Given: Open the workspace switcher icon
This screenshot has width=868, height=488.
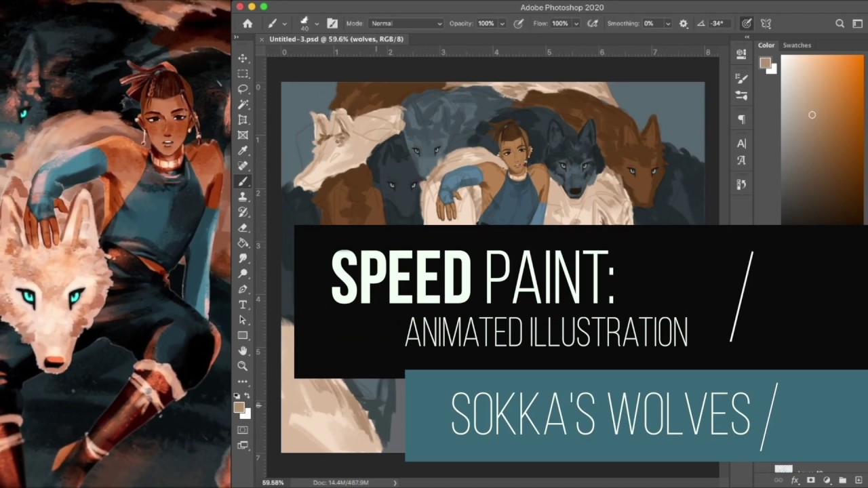Looking at the screenshot, I should pos(857,23).
